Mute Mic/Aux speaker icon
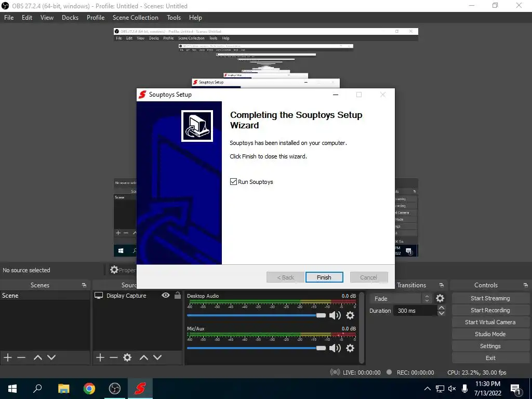 point(335,348)
